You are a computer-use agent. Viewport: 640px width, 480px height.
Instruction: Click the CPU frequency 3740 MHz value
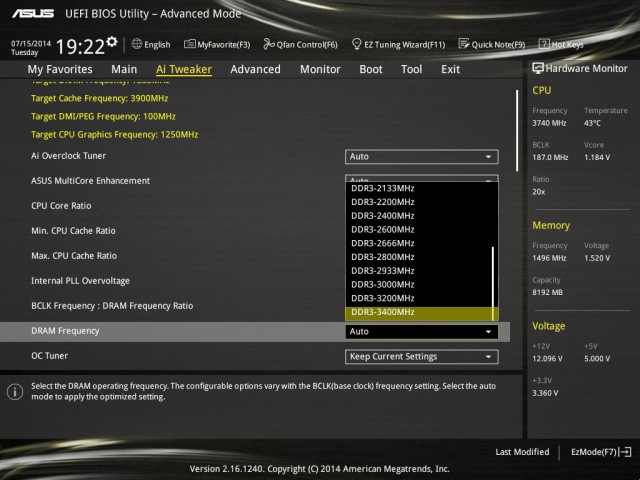coord(549,123)
